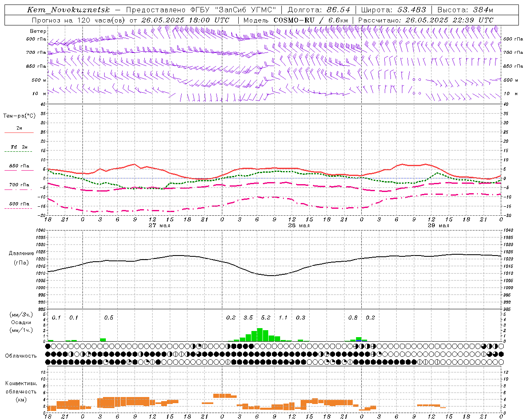
Task: Click the '28 мая' date label
Action: [x=299, y=226]
